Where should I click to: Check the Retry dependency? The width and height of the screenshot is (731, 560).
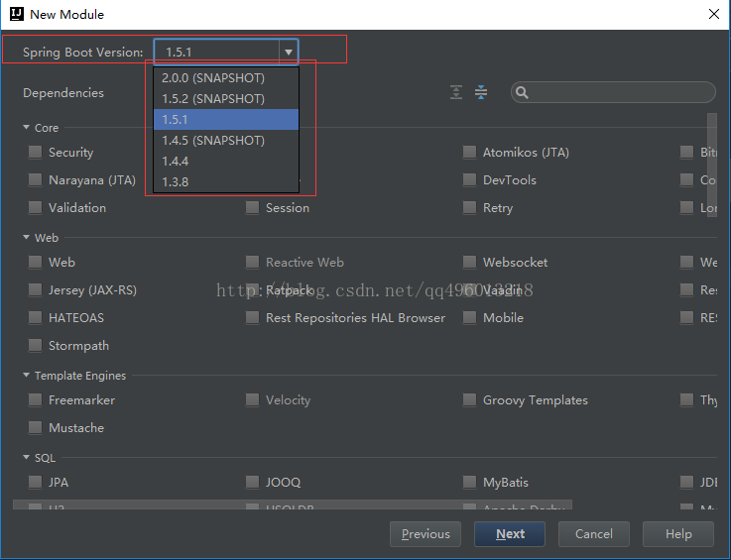pos(469,208)
